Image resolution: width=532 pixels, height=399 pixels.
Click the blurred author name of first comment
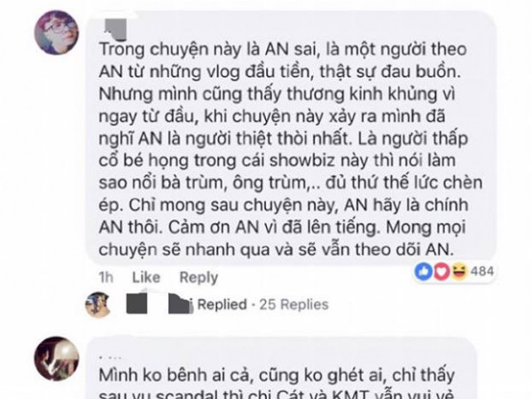tap(115, 29)
